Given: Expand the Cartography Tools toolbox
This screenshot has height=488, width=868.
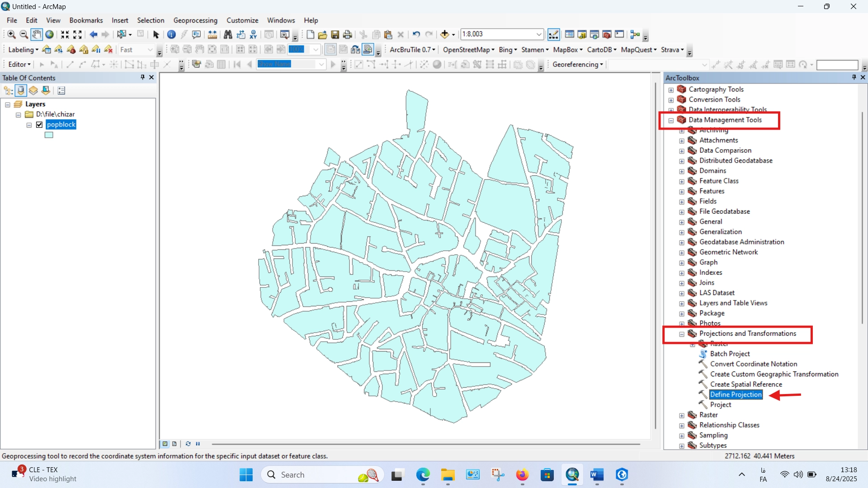Looking at the screenshot, I should click(x=671, y=90).
